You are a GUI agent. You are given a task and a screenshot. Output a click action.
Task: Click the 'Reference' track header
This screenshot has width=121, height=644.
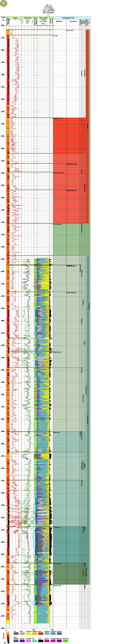[x=16, y=18]
